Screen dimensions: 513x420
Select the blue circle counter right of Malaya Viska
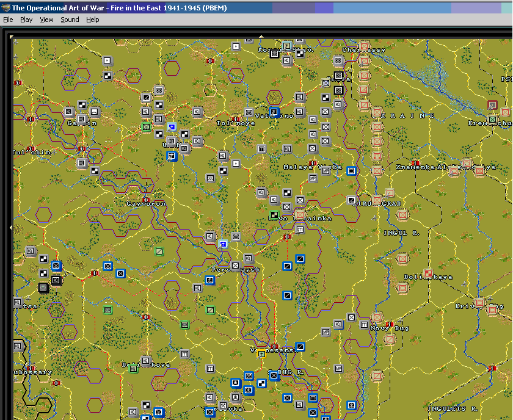(351, 171)
